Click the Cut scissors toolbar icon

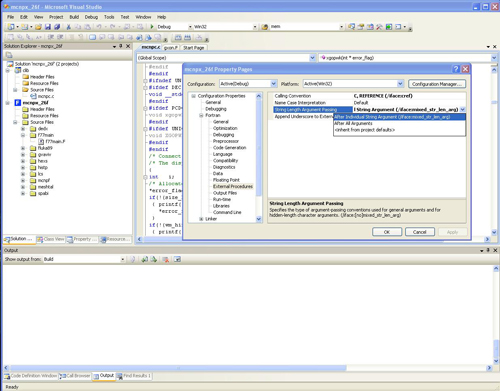pos(69,27)
